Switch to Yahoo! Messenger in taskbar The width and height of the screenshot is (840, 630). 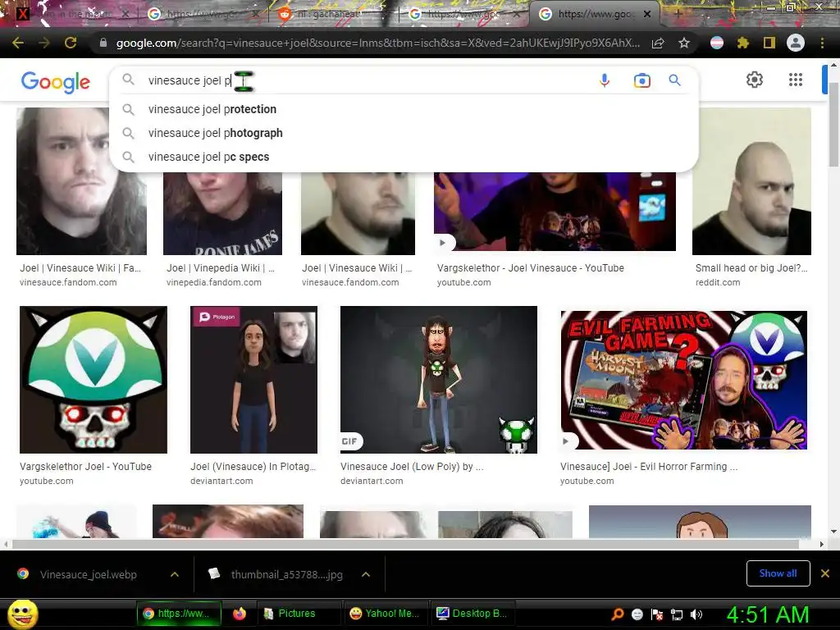coord(386,614)
